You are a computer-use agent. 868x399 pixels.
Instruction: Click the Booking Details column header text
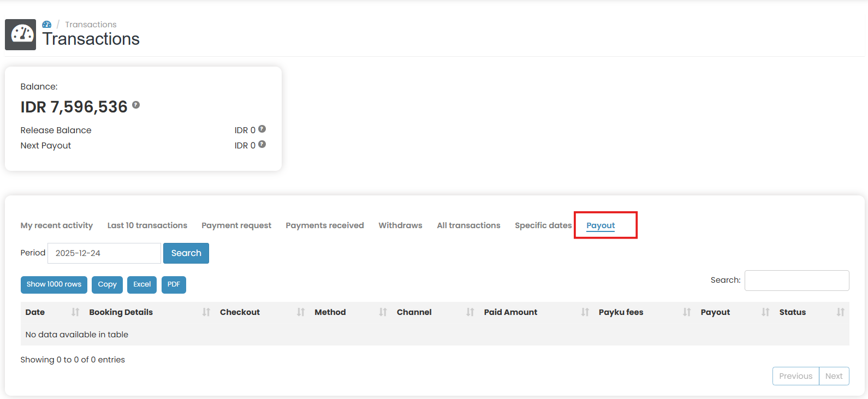(121, 312)
